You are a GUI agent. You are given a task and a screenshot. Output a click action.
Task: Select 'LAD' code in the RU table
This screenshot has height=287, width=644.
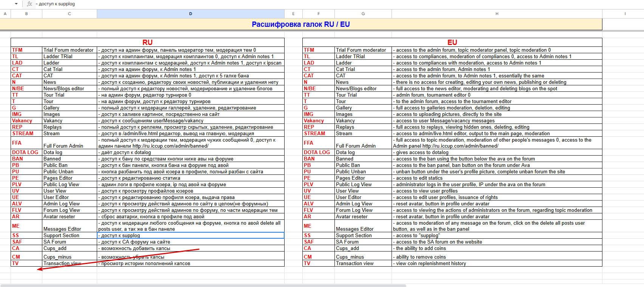pos(17,63)
